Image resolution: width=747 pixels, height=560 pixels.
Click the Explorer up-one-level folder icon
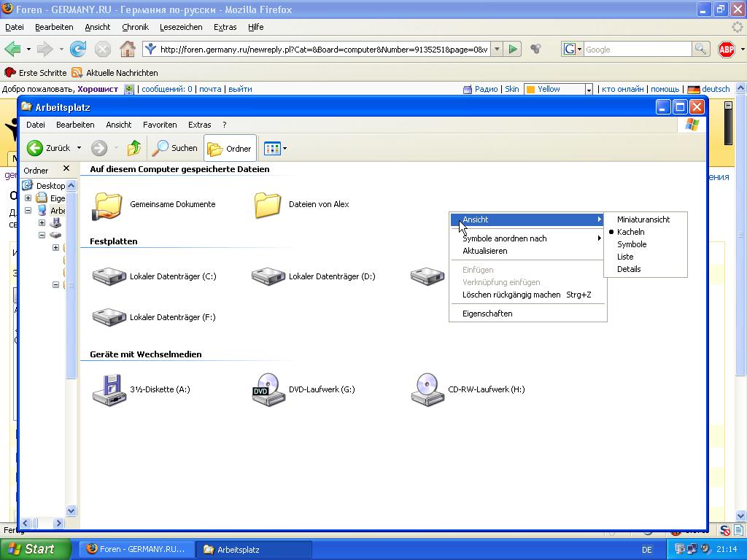(133, 148)
